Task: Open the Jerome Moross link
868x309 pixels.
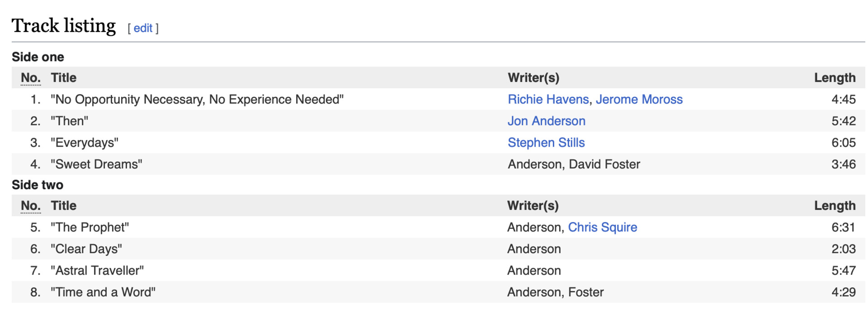Action: tap(639, 100)
